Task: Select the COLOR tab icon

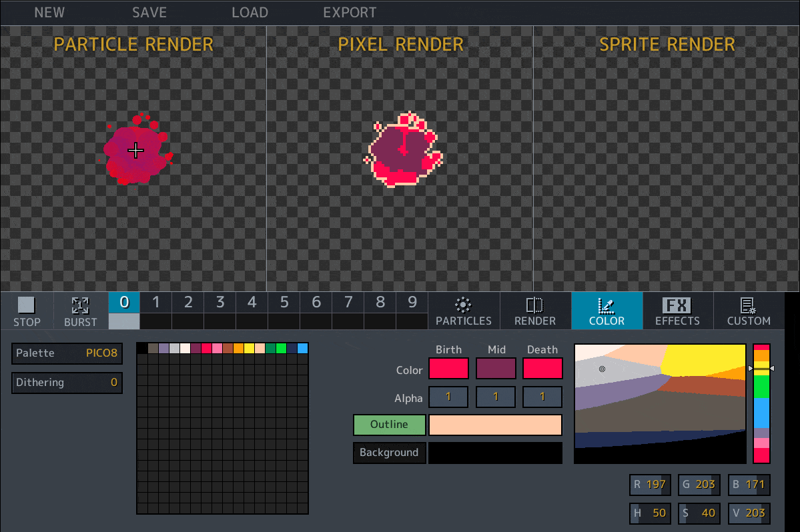Action: 607,306
